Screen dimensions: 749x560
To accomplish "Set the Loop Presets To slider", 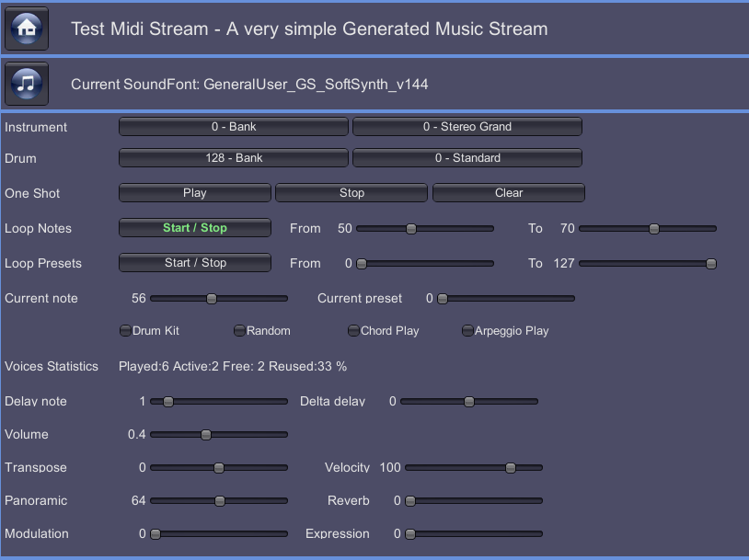I will 648,264.
